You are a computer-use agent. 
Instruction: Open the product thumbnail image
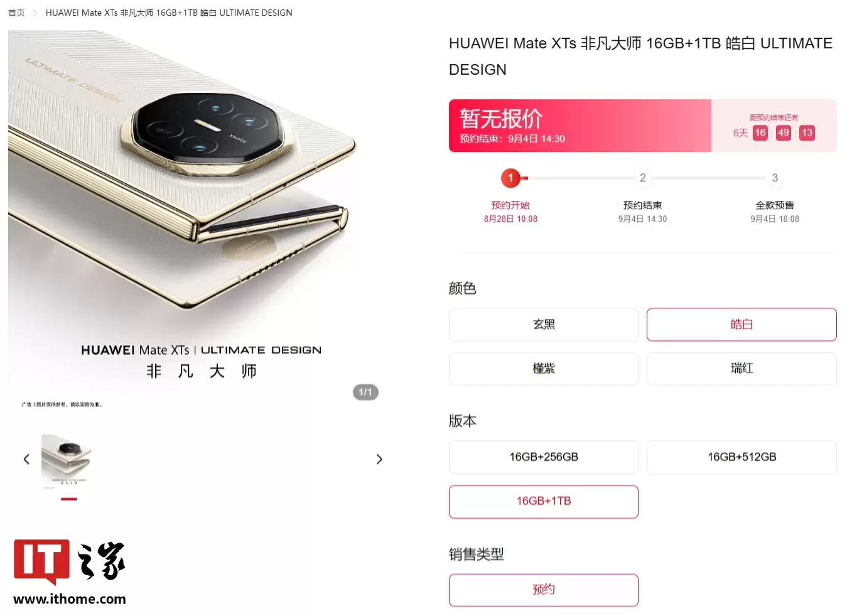[x=67, y=461]
